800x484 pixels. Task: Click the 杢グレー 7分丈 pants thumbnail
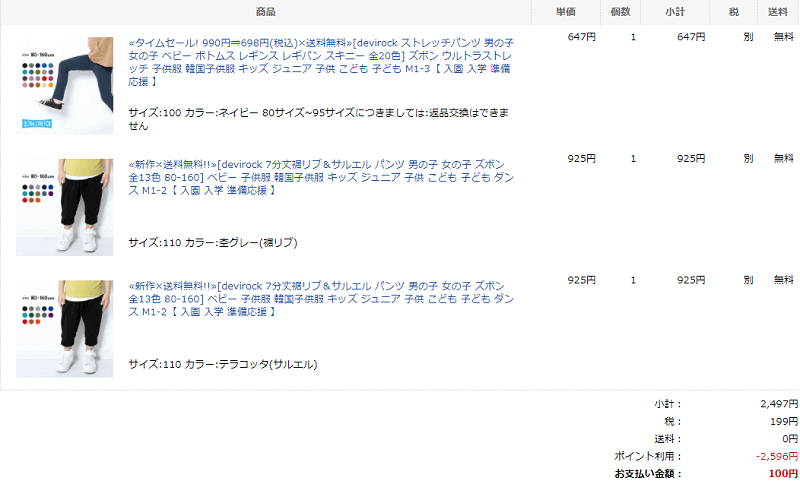[x=65, y=206]
